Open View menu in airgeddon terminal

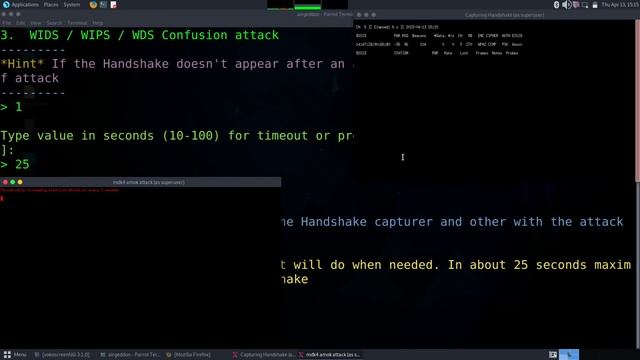(x=36, y=23)
